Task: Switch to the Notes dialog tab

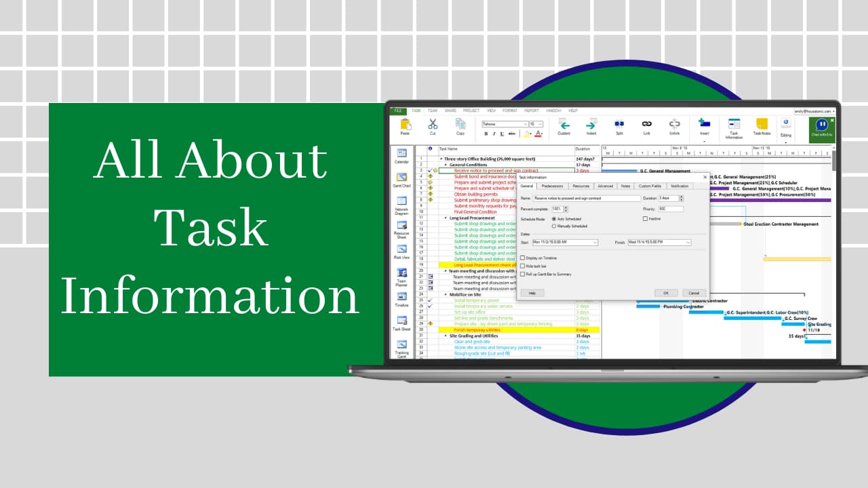Action: click(625, 186)
